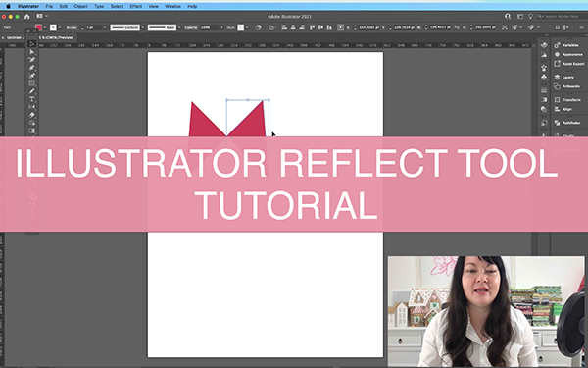Toggle constrain width and height proportions
Viewport: 588px width, 368px height.
point(457,27)
